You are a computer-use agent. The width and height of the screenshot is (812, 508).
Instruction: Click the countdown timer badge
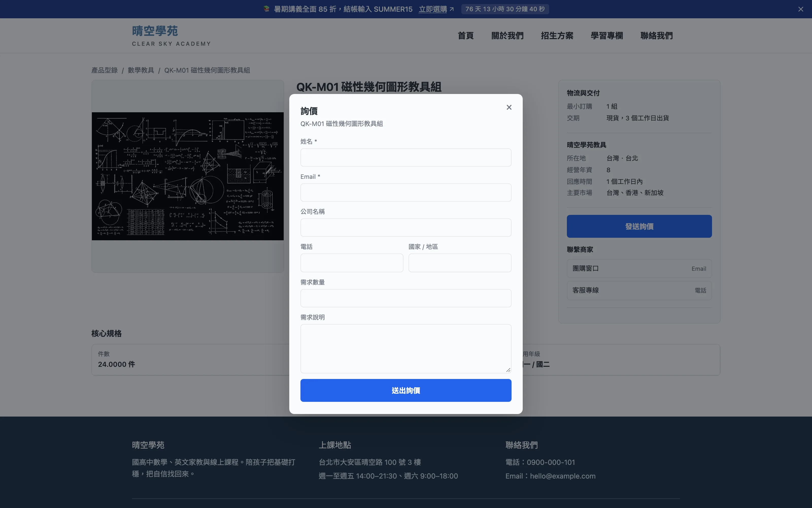tap(505, 9)
